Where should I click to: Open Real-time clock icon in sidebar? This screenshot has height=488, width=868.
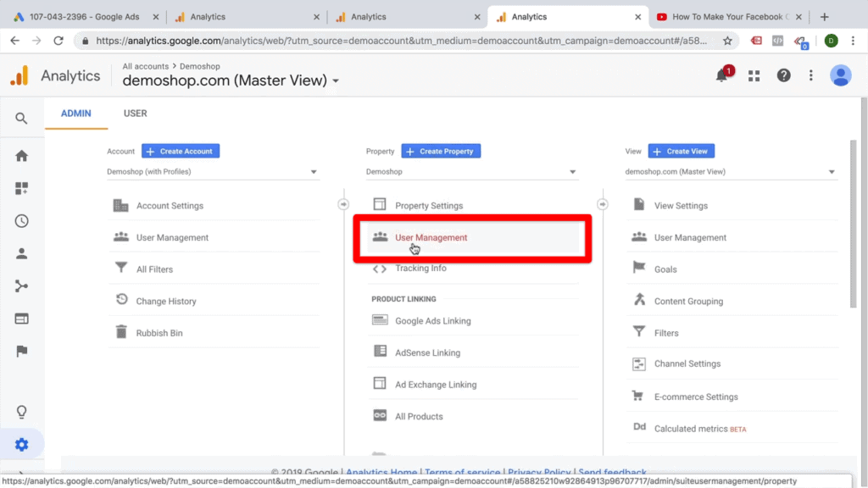[x=21, y=221]
